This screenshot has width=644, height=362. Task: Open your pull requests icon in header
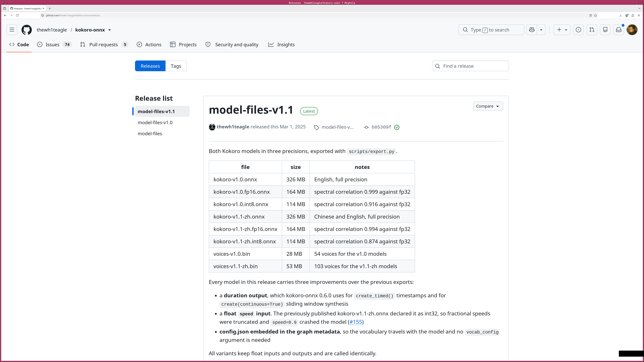(x=592, y=30)
